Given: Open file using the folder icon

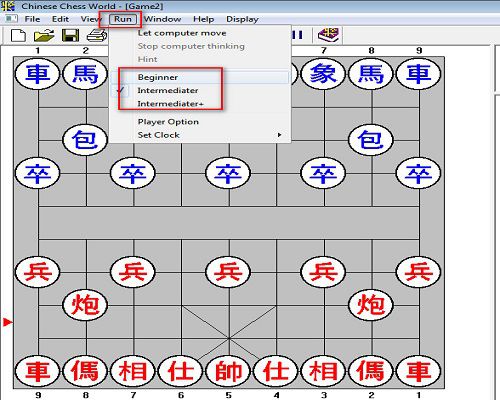Looking at the screenshot, I should tap(44, 35).
